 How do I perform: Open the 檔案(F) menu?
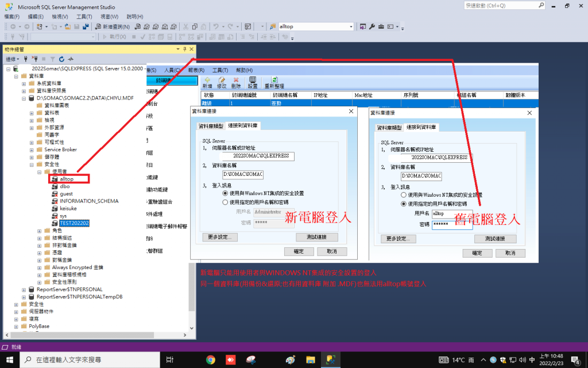point(12,17)
